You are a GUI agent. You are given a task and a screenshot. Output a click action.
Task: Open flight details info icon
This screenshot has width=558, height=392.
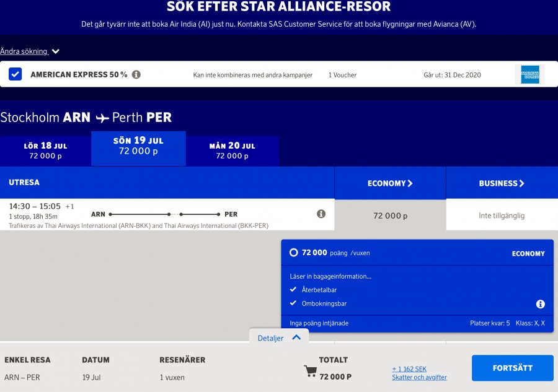[x=321, y=214]
